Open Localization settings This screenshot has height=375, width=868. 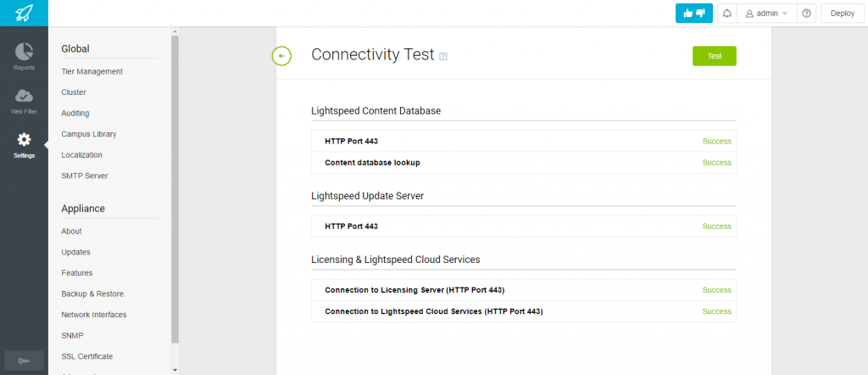pyautogui.click(x=81, y=155)
